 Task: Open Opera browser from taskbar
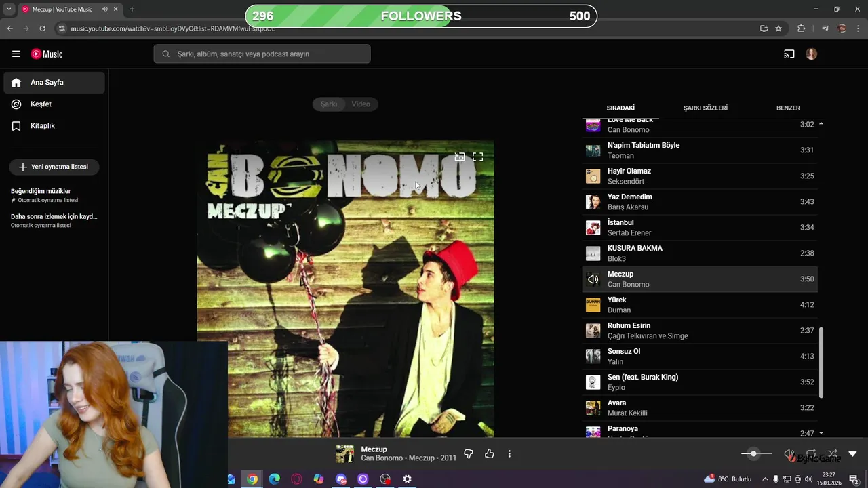[296, 479]
